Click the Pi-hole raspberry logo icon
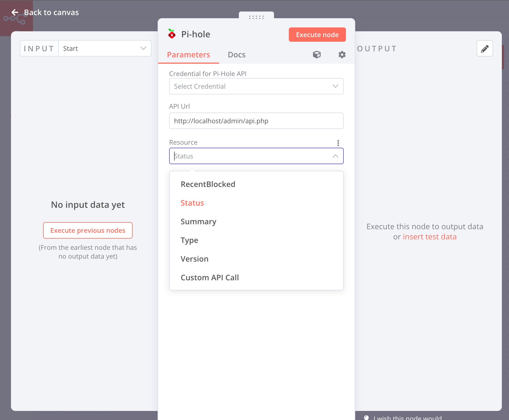The image size is (509, 420). [172, 34]
